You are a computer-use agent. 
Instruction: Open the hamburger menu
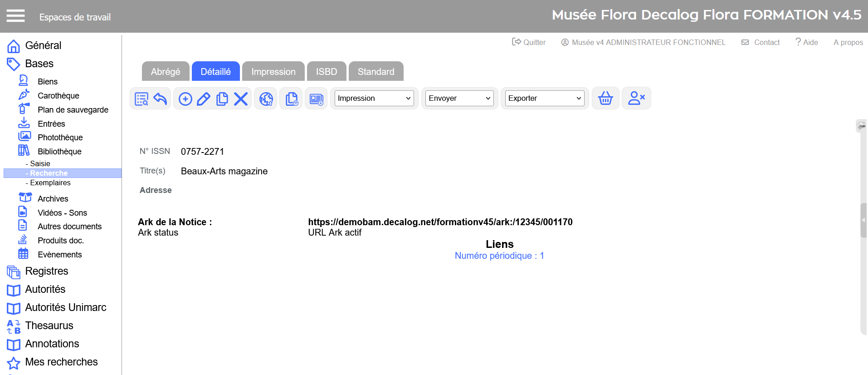coord(15,16)
